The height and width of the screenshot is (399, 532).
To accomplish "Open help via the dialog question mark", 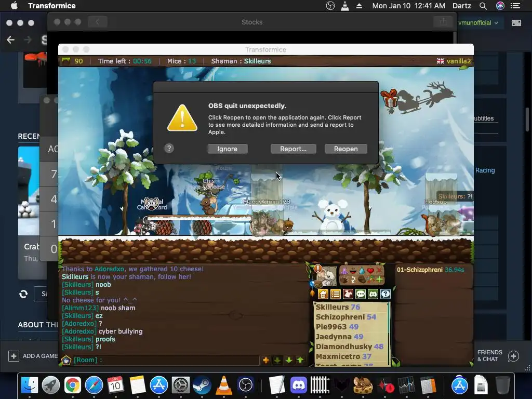I will [169, 148].
